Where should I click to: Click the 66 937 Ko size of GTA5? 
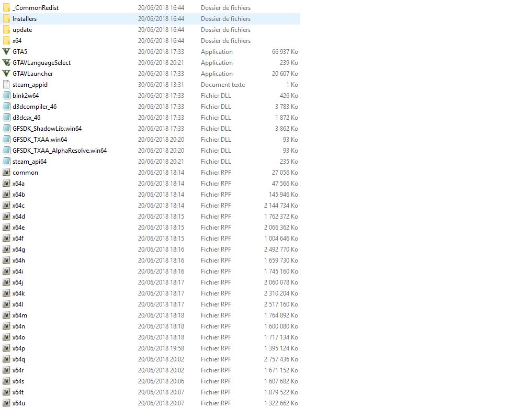(285, 52)
